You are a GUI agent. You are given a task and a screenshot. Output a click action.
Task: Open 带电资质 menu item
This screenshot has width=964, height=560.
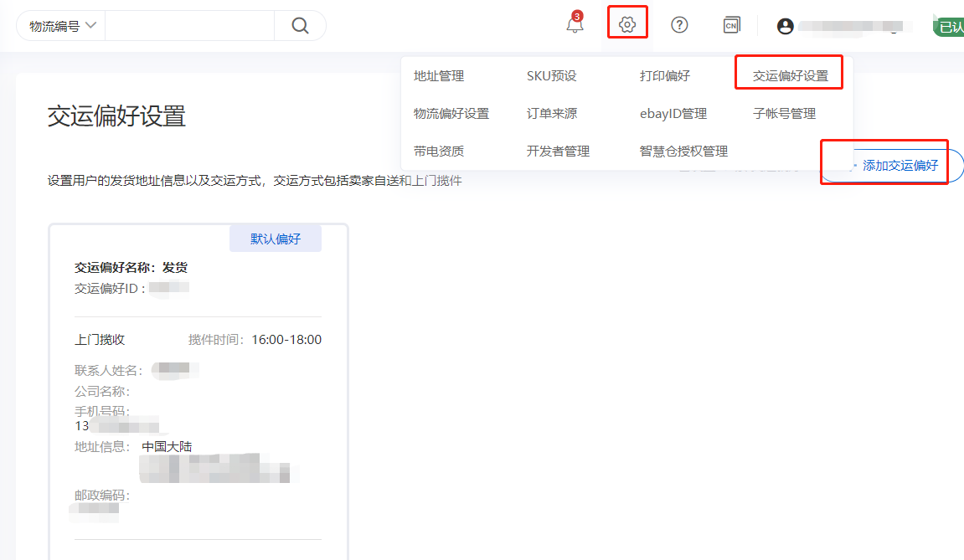[439, 152]
